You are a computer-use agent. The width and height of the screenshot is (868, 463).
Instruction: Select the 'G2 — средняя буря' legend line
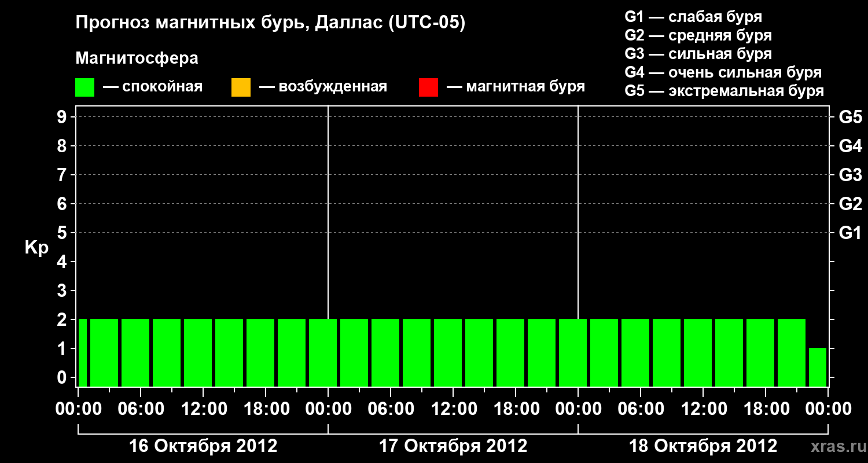(x=698, y=35)
